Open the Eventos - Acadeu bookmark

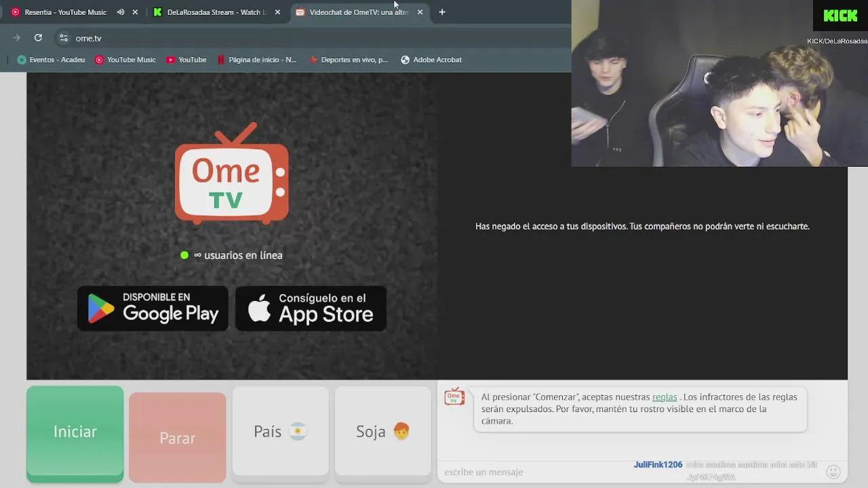(51, 60)
